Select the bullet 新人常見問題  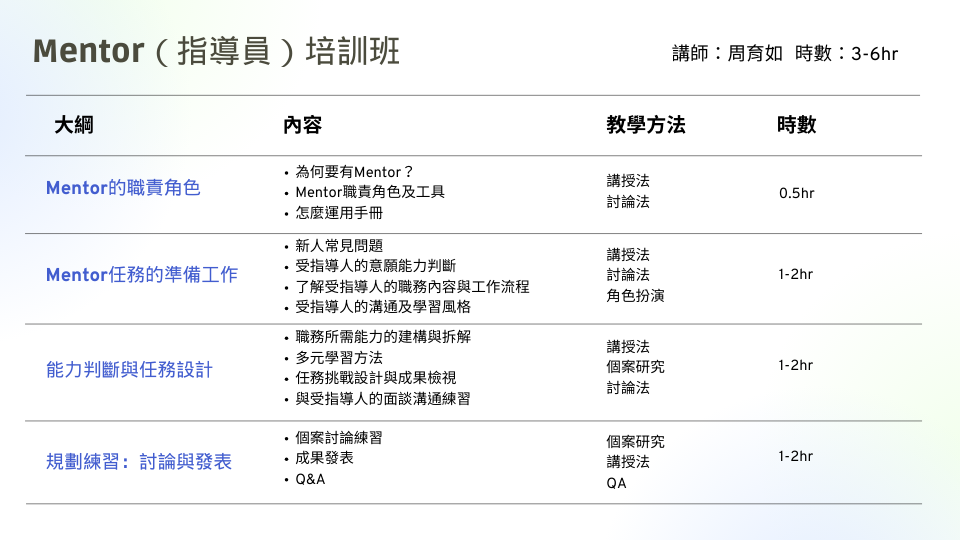339,246
